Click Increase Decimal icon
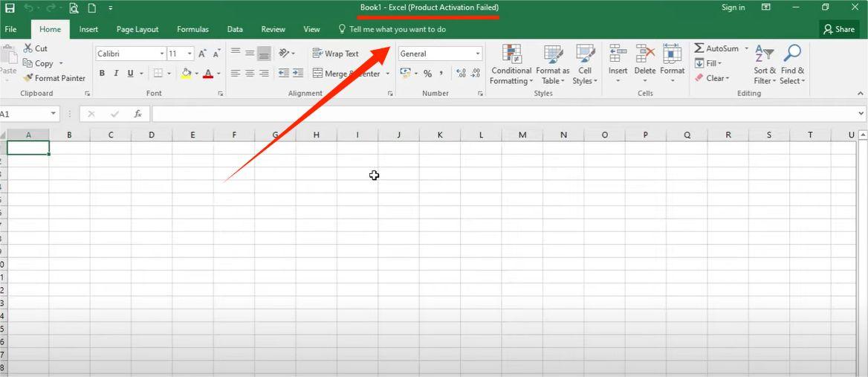 [461, 73]
